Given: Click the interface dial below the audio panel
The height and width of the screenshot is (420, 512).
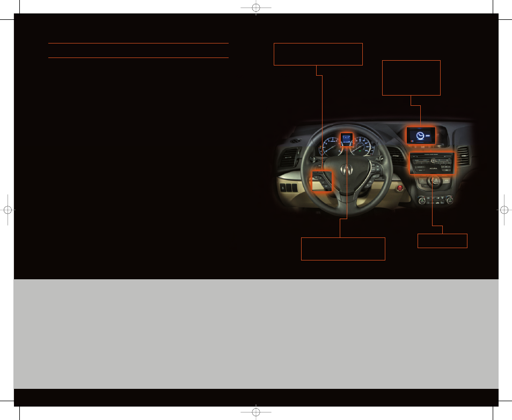Looking at the screenshot, I should tap(435, 180).
